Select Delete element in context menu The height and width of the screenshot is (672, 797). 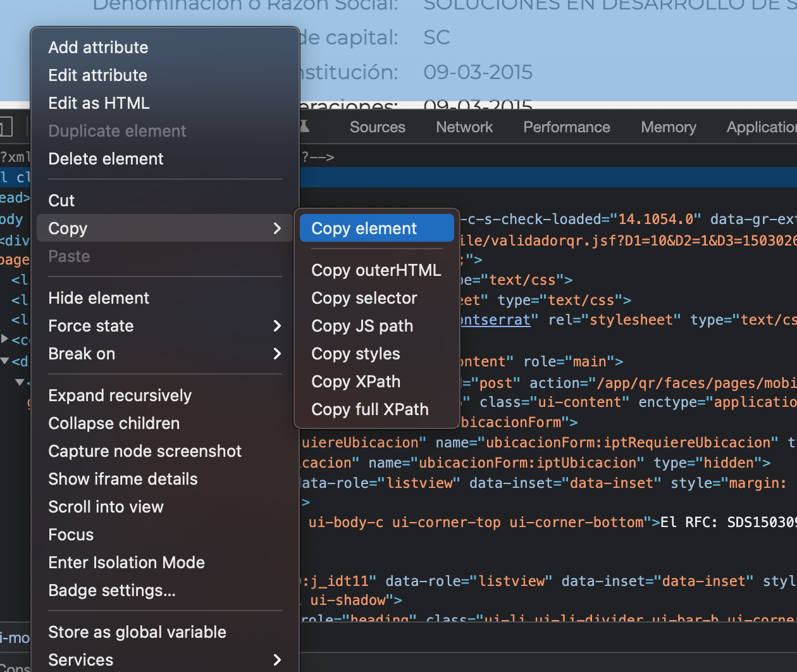pos(164,159)
